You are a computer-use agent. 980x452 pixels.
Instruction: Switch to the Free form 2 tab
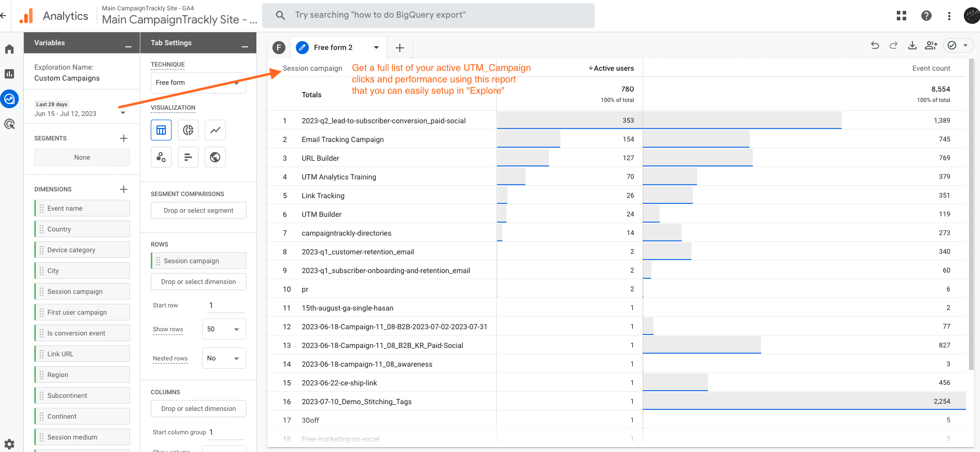click(x=333, y=47)
